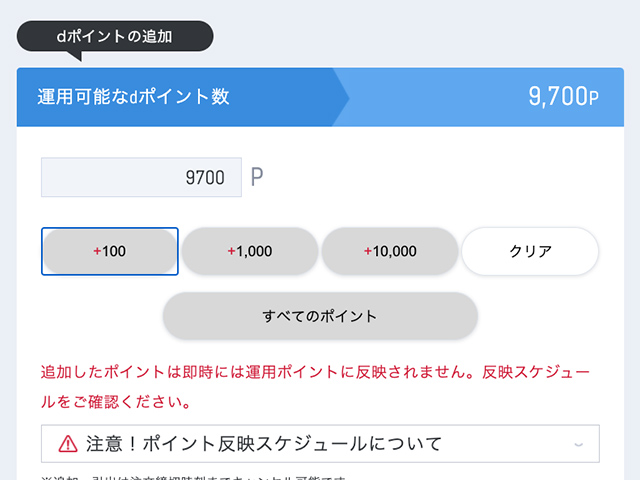This screenshot has width=640, height=480.
Task: Click the dポイントの追加 speech bubble label
Action: point(115,36)
